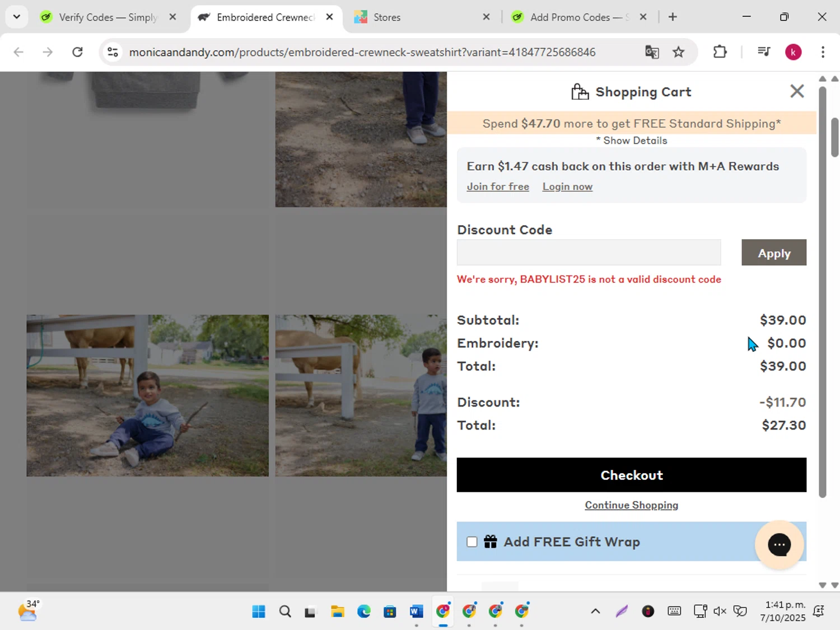Click the Subtotal label
840x630 pixels.
coord(488,320)
